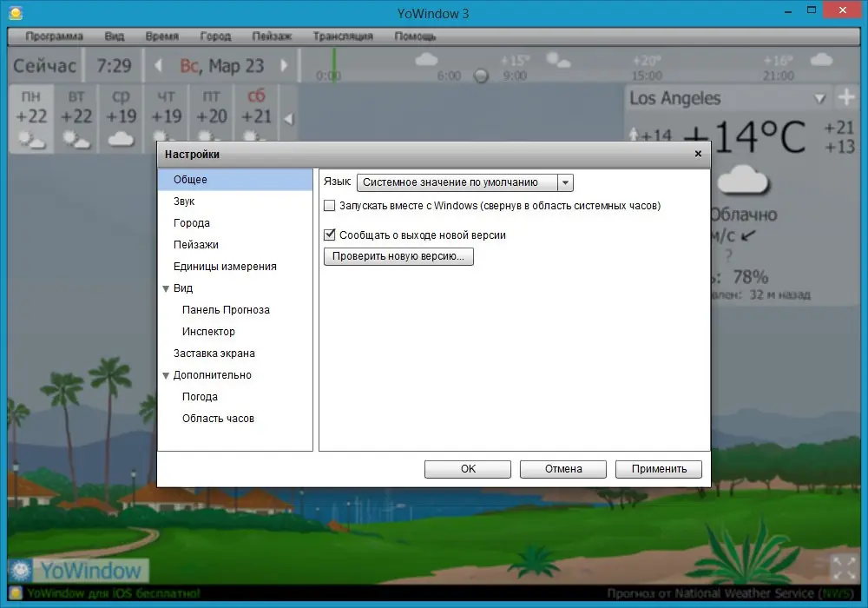Select Погода settings item
Screen dimensions: 868x608
point(235,396)
